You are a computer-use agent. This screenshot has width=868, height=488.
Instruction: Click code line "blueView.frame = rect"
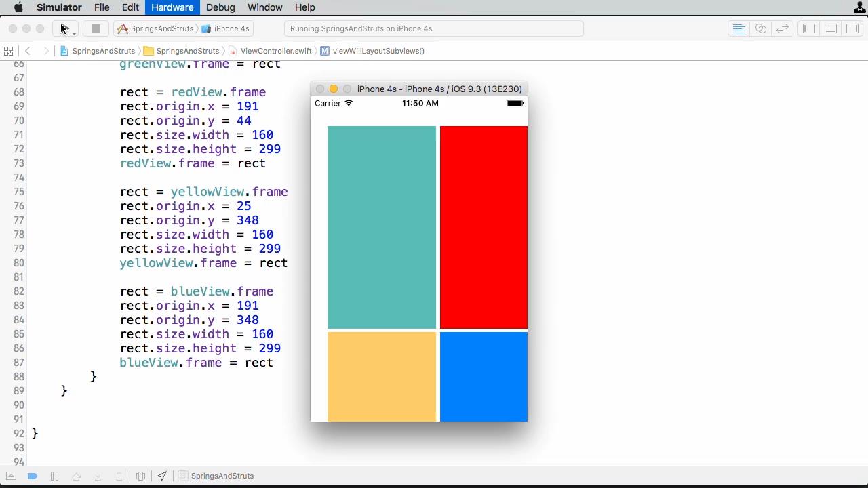click(x=197, y=363)
